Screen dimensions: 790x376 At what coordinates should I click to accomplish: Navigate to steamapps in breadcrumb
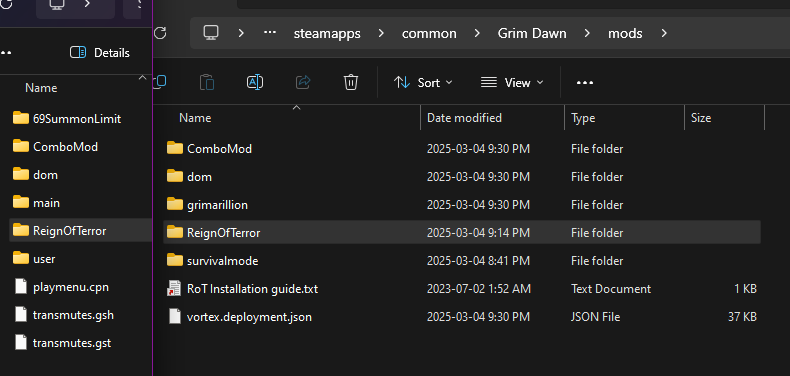click(x=327, y=34)
